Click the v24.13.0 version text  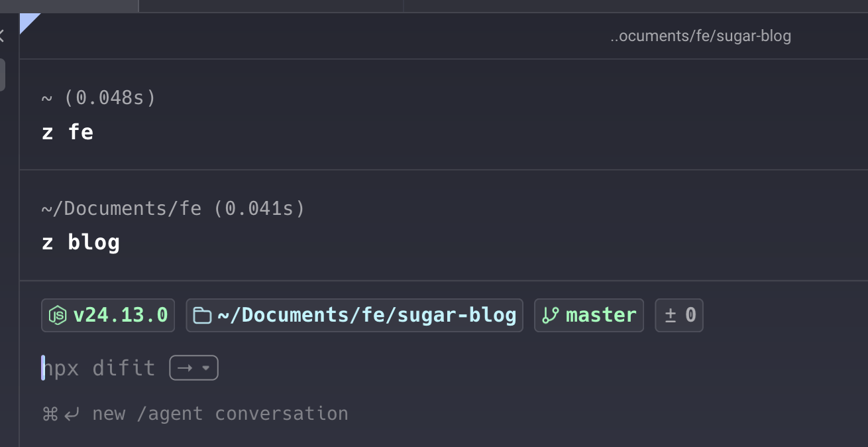tap(120, 315)
